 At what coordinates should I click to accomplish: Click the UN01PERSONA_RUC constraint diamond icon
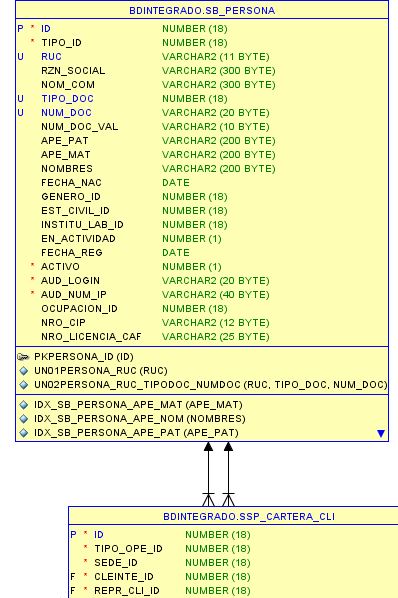coord(24,371)
